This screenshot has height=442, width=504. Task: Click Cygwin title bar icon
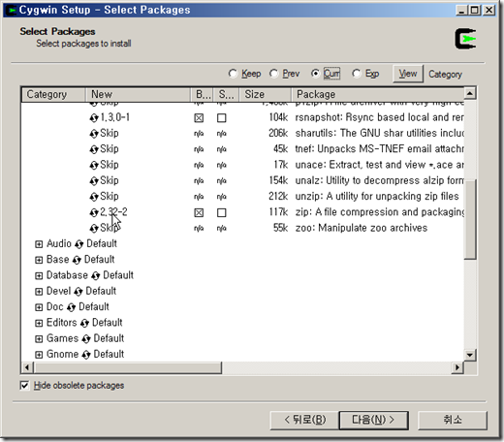coord(12,10)
